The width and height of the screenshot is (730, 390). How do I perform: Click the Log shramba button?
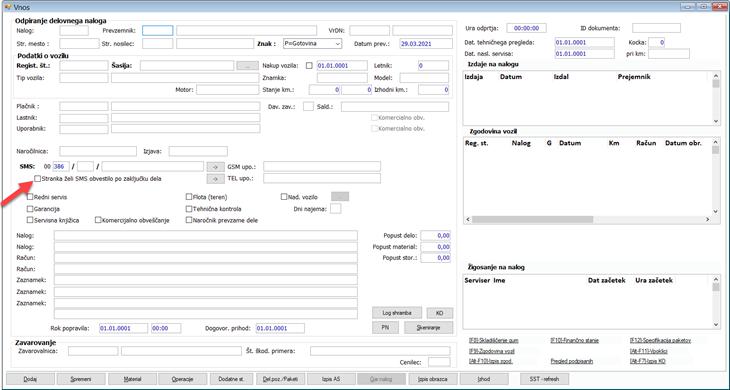(x=397, y=313)
